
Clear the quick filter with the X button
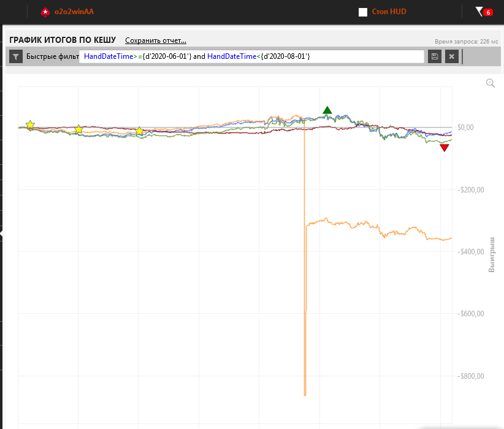coord(452,56)
